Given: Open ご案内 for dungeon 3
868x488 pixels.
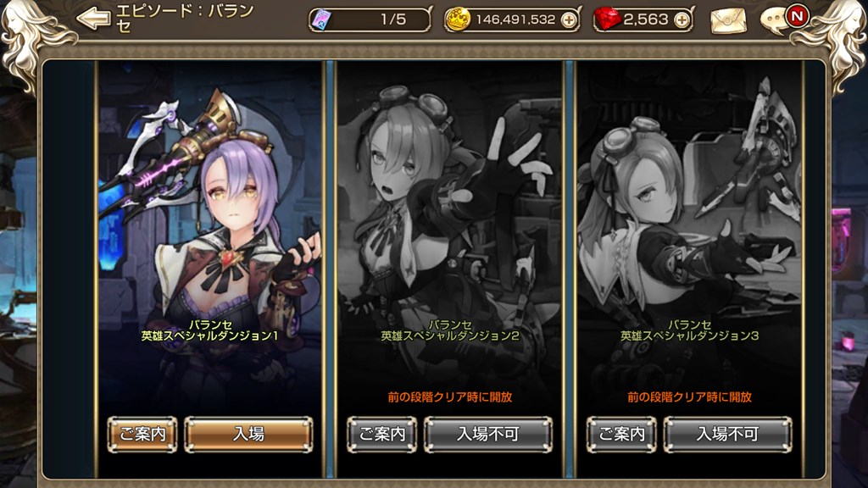Looking at the screenshot, I should (621, 435).
